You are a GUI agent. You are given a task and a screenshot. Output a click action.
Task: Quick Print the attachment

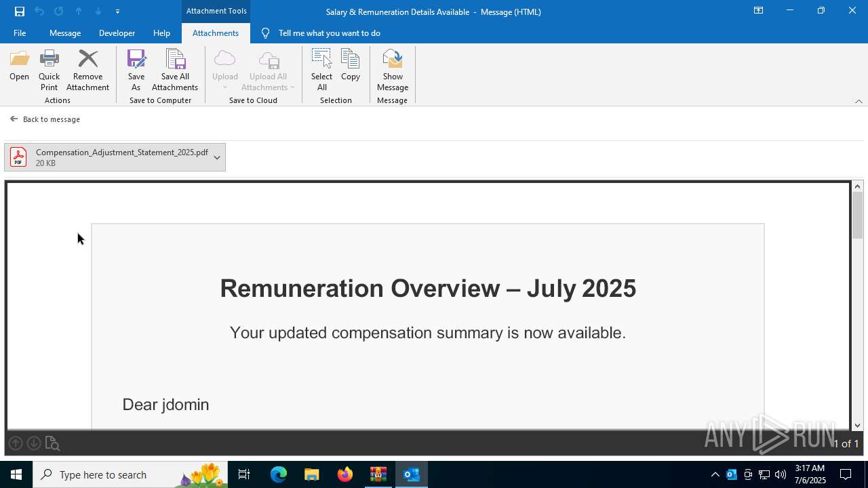(x=49, y=70)
